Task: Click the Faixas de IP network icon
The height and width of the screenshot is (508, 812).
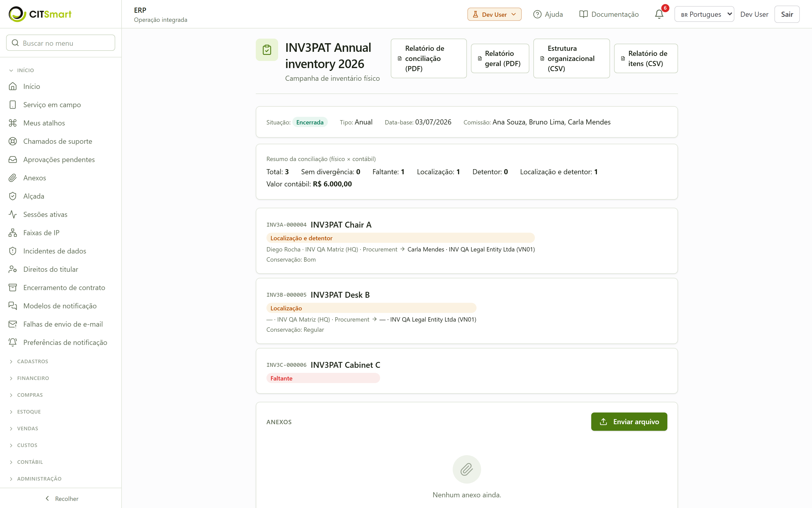Action: coord(13,232)
